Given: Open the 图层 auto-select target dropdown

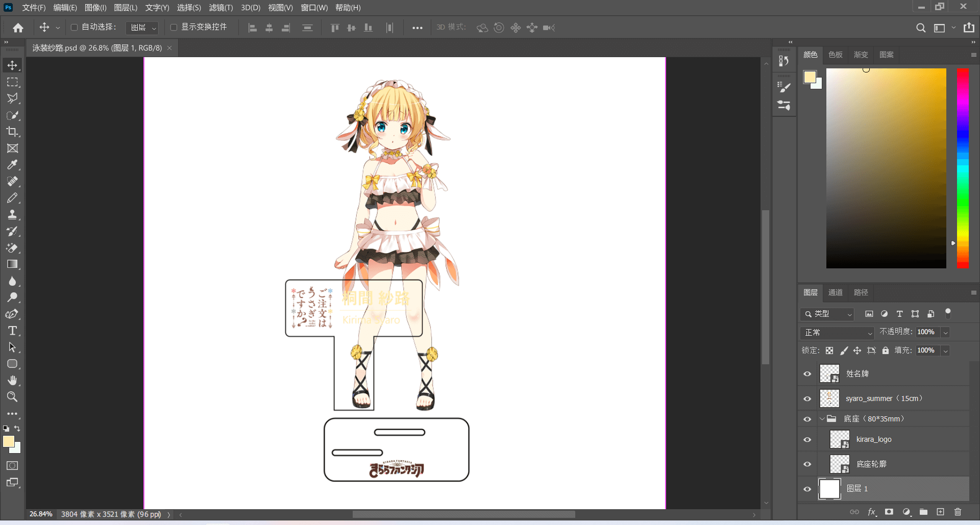Looking at the screenshot, I should click(x=143, y=28).
